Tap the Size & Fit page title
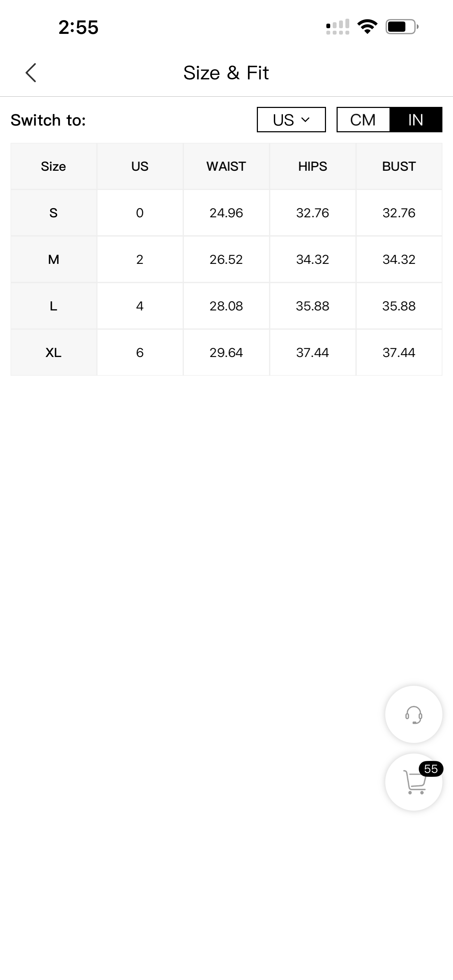Image resolution: width=453 pixels, height=980 pixels. pos(226,73)
